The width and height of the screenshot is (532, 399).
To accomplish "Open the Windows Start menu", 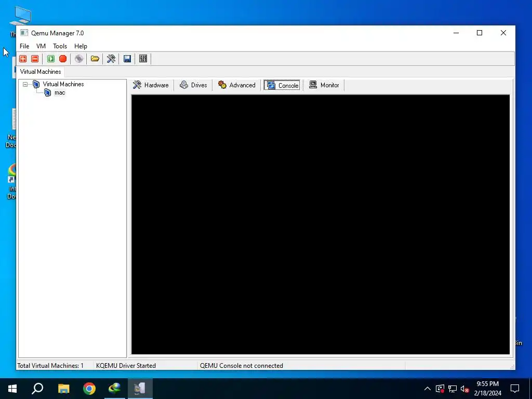I will (12, 389).
